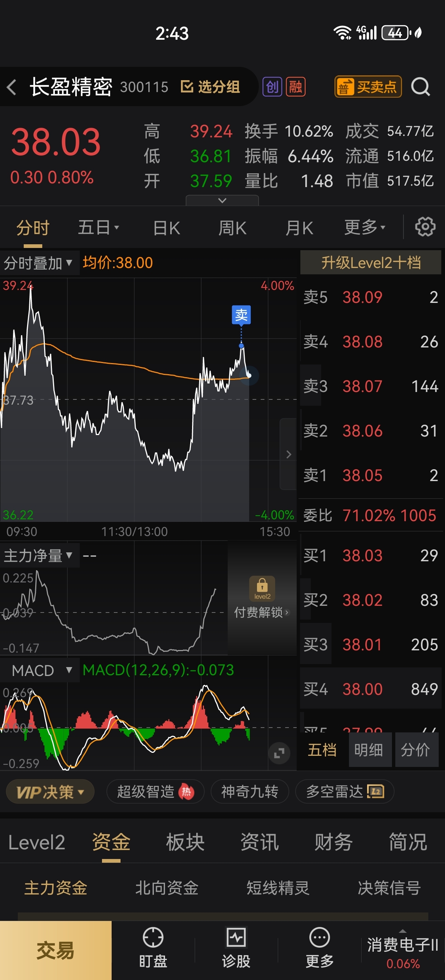Image resolution: width=445 pixels, height=980 pixels.
Task: Tap the 超级智造 indicator chip
Action: click(155, 792)
